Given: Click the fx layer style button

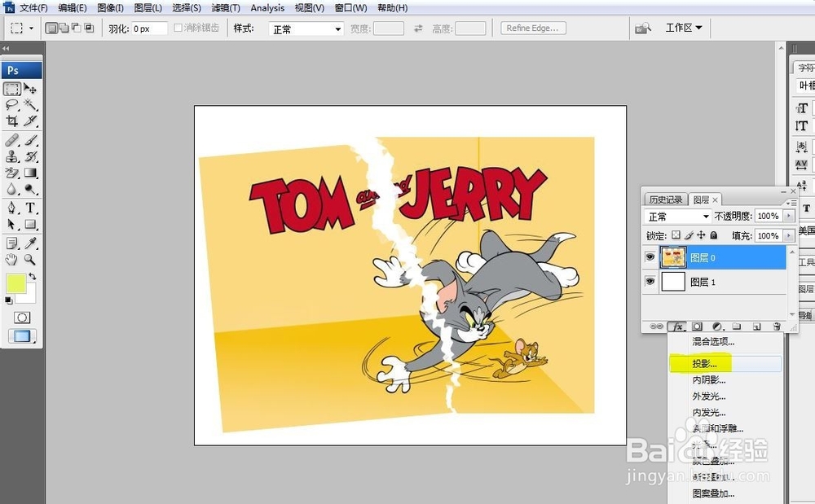Looking at the screenshot, I should pyautogui.click(x=677, y=327).
